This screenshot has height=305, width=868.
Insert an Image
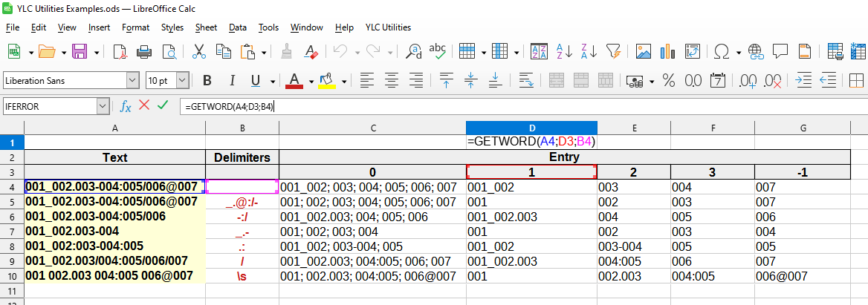point(644,52)
